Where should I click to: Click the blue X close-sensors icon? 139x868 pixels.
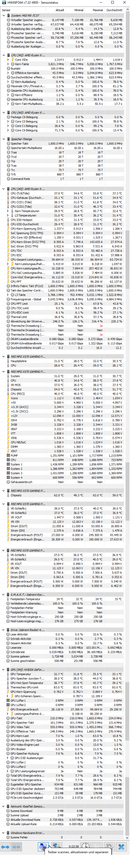122,847
